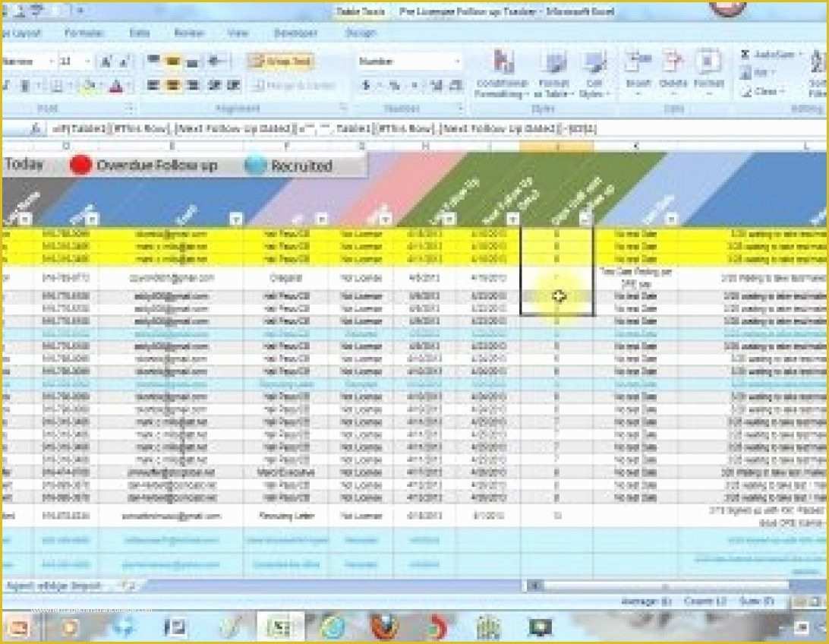Switch to the Formulas tab
The width and height of the screenshot is (829, 644).
point(84,33)
